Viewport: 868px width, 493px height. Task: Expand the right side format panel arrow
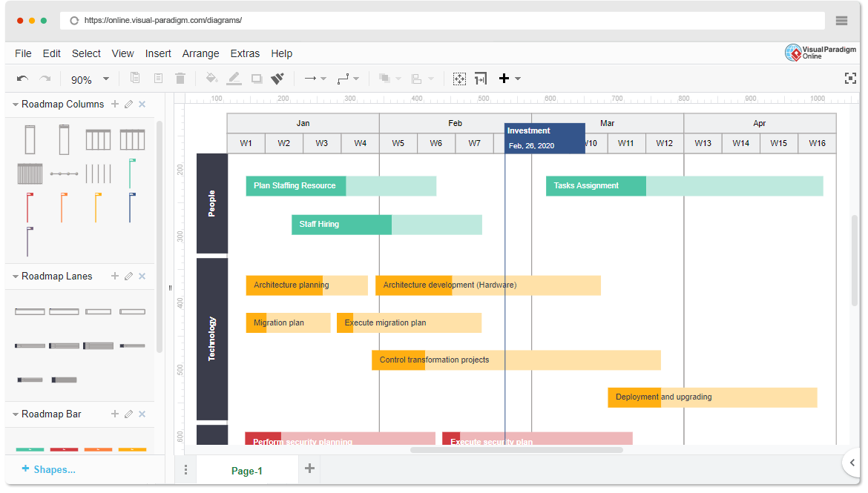(852, 463)
